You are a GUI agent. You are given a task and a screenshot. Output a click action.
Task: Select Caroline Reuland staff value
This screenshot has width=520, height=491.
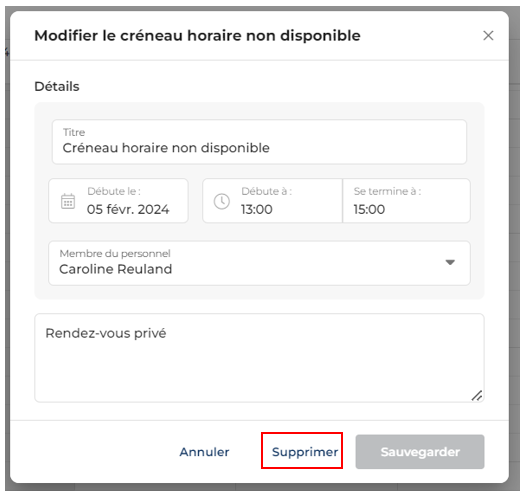[115, 269]
